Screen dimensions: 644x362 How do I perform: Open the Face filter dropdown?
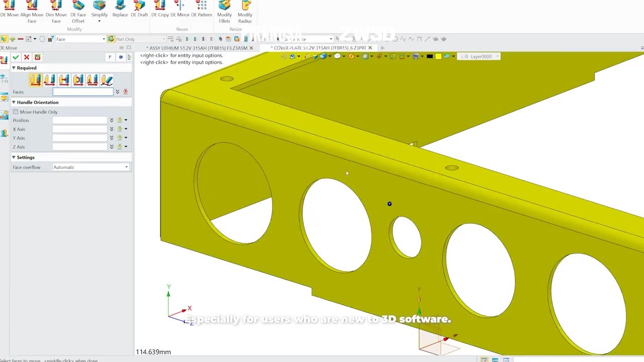pyautogui.click(x=80, y=39)
